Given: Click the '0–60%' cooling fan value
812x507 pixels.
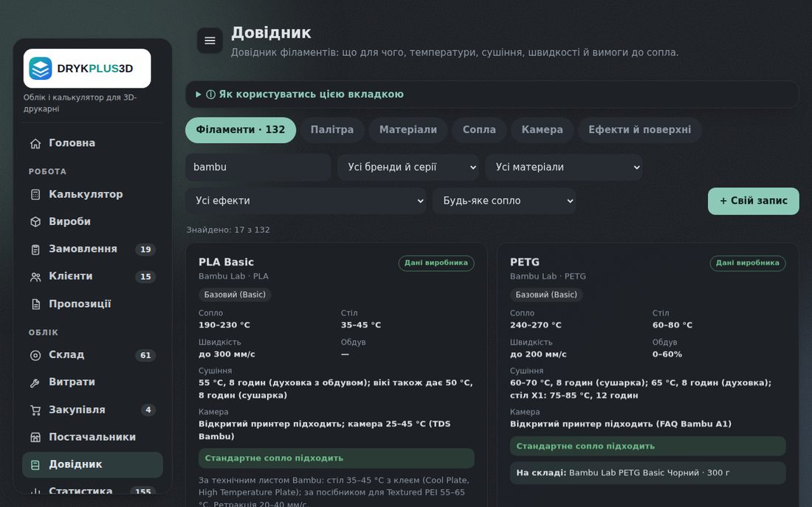Looking at the screenshot, I should 667,355.
